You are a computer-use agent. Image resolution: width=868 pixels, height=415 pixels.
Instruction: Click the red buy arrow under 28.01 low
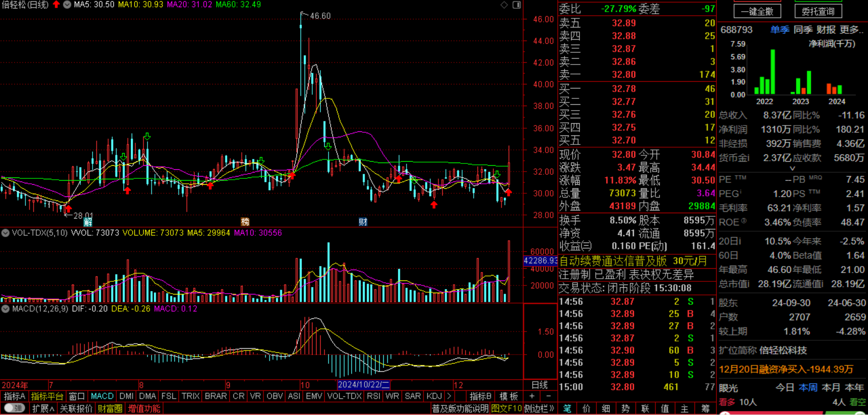click(x=68, y=209)
